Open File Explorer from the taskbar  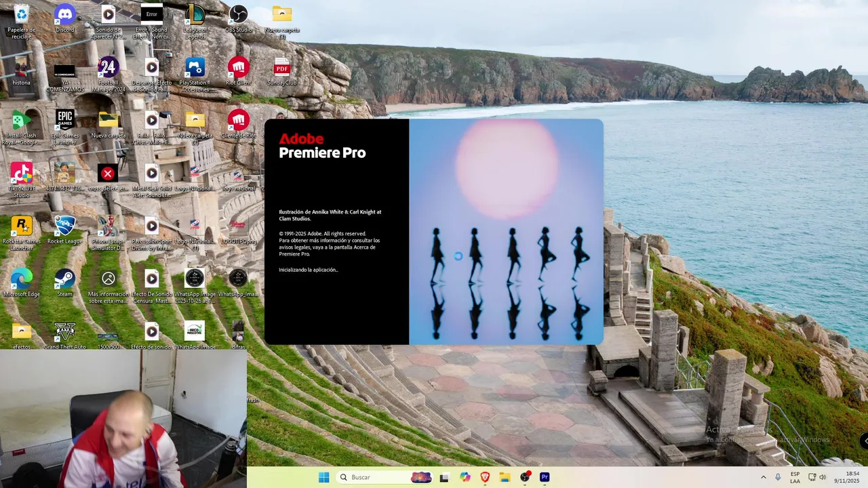pos(505,477)
